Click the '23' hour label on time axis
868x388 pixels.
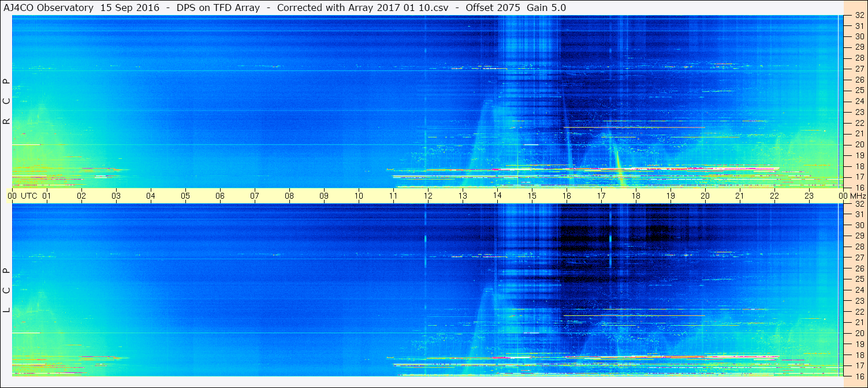tap(809, 196)
